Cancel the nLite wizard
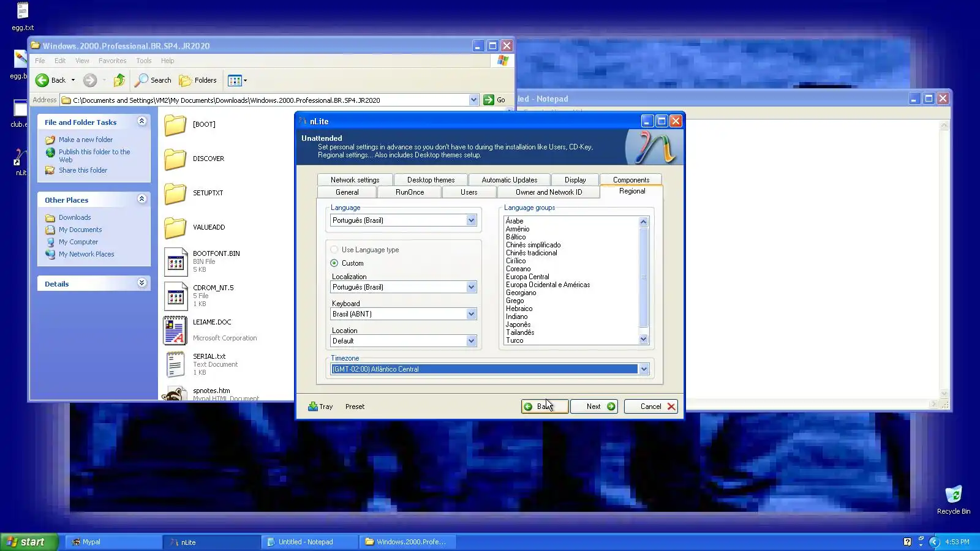 pos(651,407)
